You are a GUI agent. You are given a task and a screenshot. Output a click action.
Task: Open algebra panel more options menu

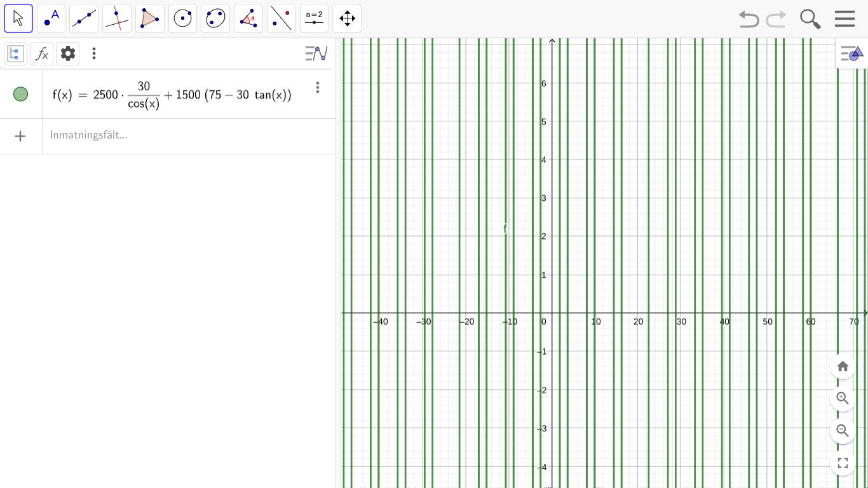click(94, 54)
